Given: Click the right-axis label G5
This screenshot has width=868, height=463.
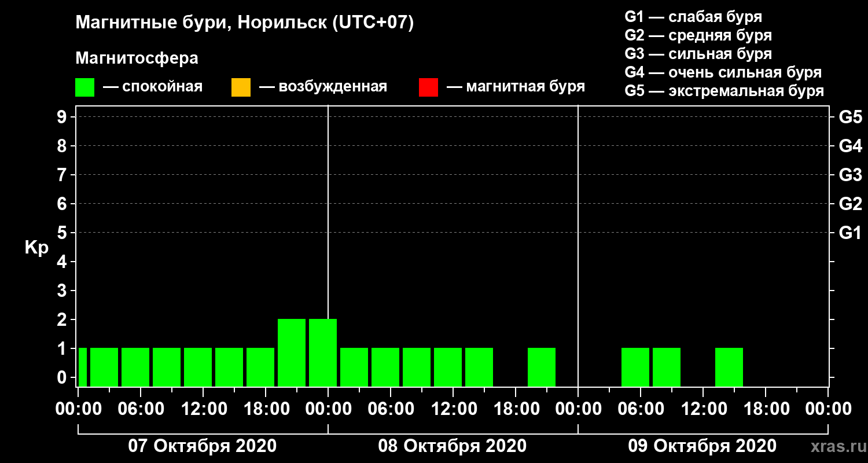Looking at the screenshot, I should pos(850,117).
